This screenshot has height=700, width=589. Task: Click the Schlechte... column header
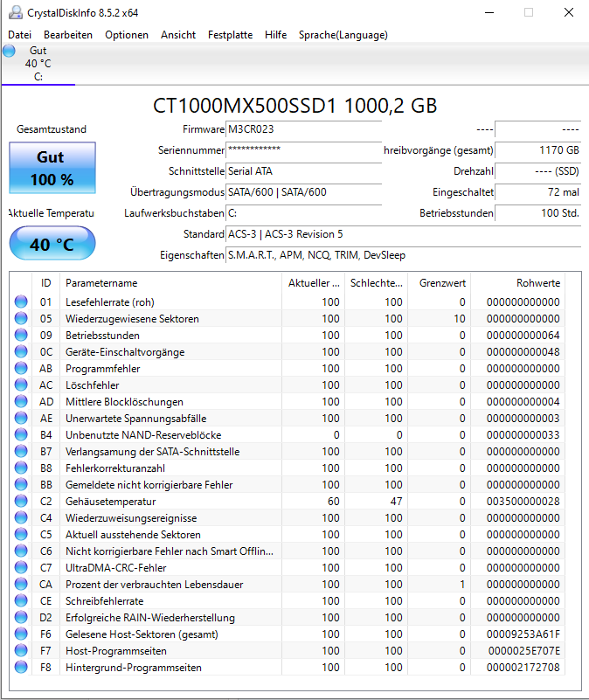click(x=376, y=283)
